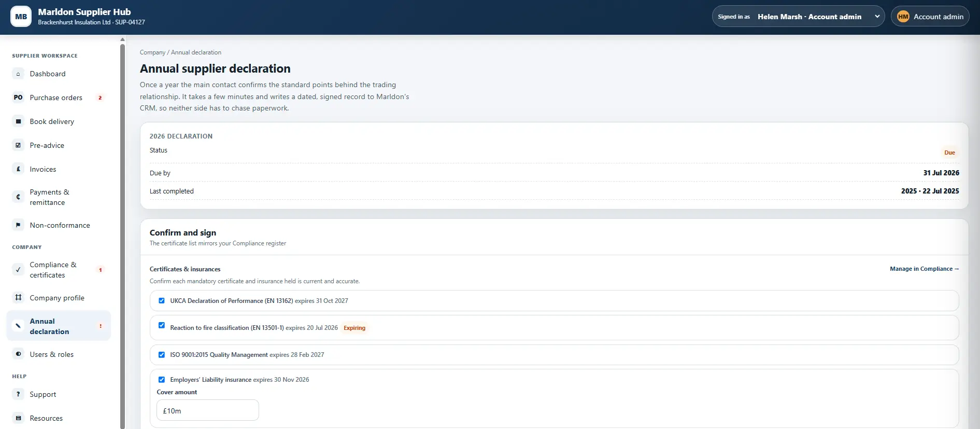Click the Support question mark icon

tap(18, 394)
